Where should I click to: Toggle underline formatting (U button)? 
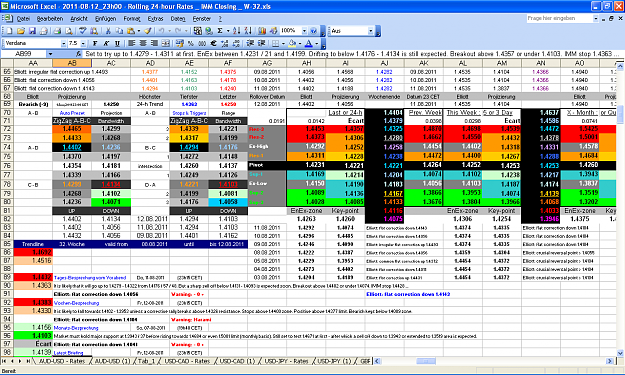(117, 43)
